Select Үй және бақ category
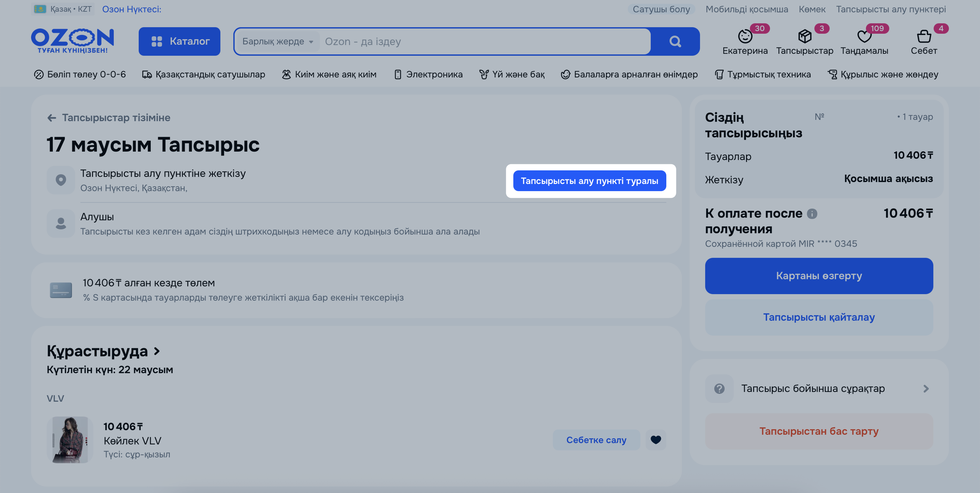980x493 pixels. [x=512, y=75]
